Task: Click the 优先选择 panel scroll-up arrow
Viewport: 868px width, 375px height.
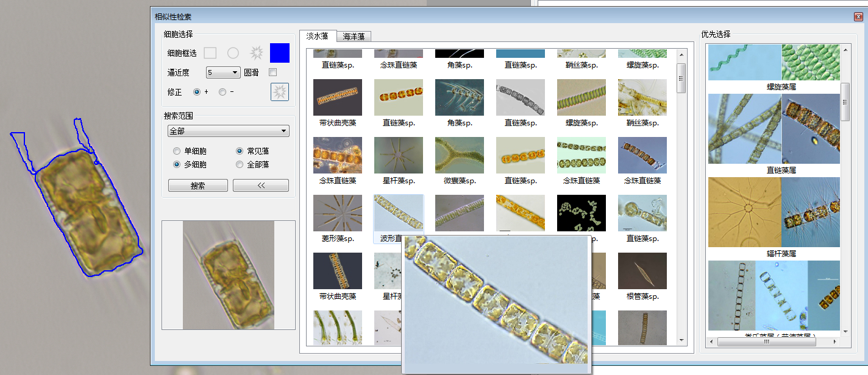Action: (x=845, y=49)
